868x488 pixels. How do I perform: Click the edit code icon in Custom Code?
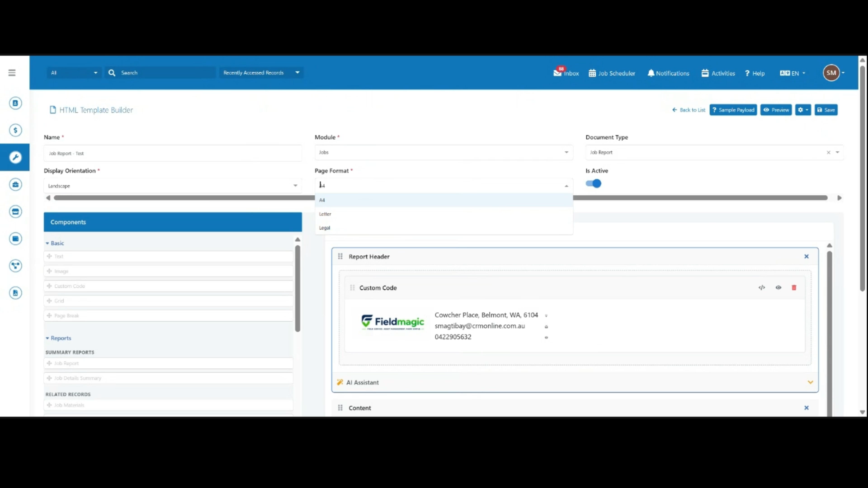click(x=762, y=287)
